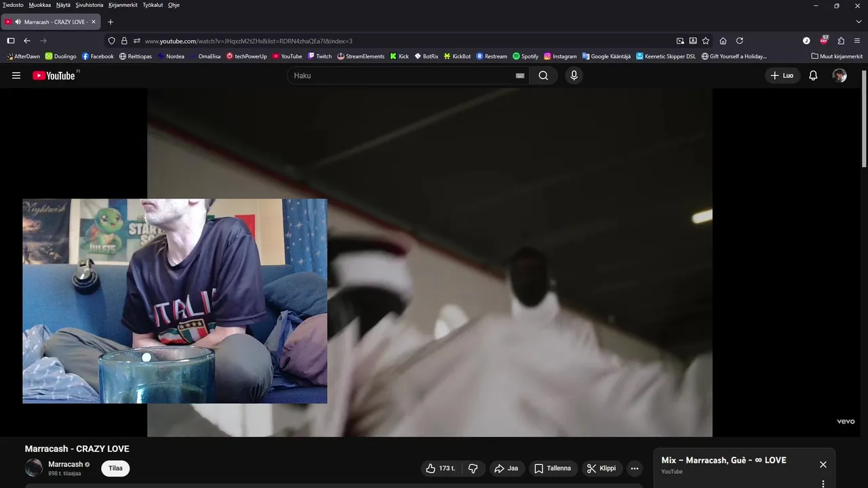Open the on-screen keyboard icon in search

click(520, 76)
